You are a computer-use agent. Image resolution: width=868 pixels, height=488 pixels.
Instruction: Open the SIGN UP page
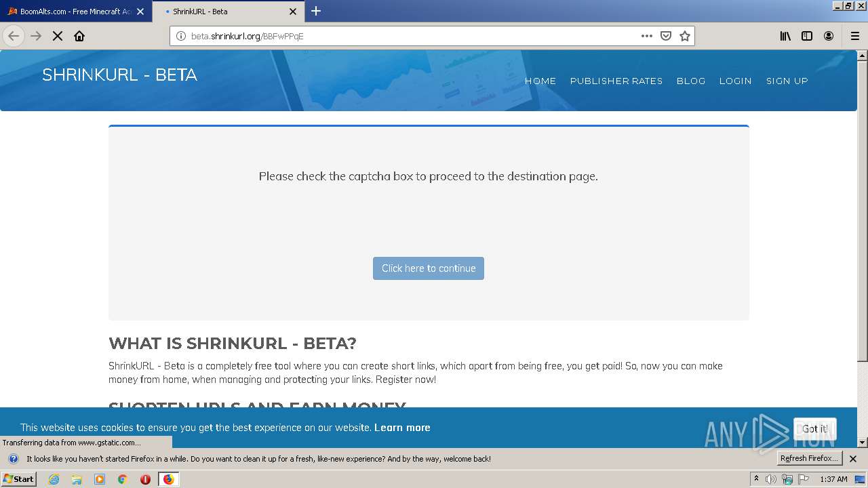(x=787, y=81)
